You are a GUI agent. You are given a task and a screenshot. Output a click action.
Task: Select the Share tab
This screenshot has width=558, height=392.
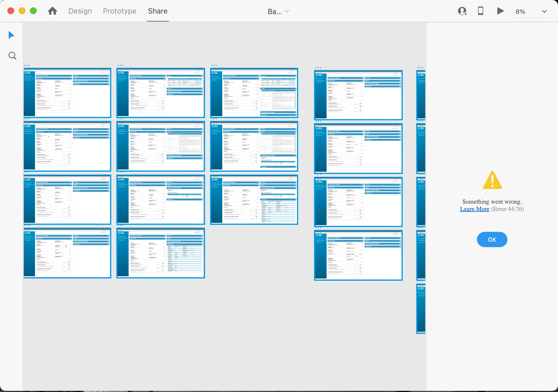(x=158, y=11)
